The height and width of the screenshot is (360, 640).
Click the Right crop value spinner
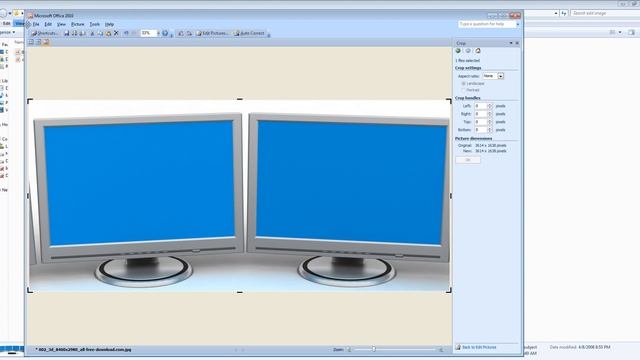click(x=490, y=114)
